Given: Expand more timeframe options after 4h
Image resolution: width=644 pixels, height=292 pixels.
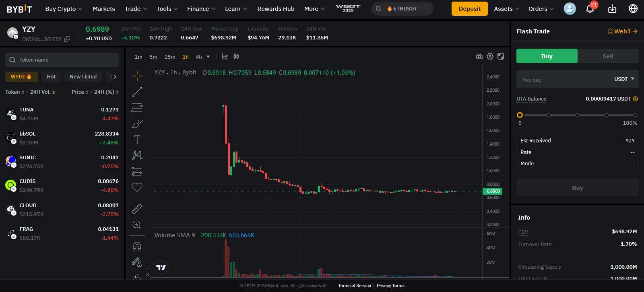Looking at the screenshot, I should tap(208, 57).
